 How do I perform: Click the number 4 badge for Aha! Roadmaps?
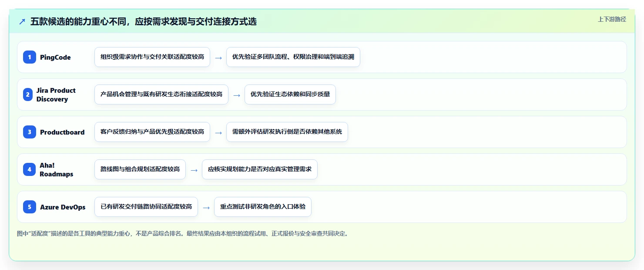tap(30, 169)
